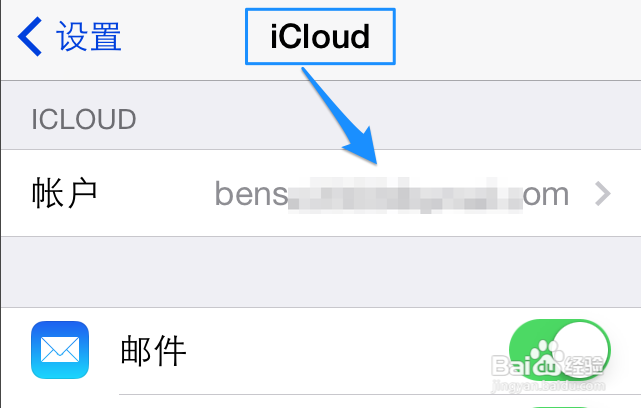This screenshot has height=408, width=641.
Task: Click the iCloud title in navigation bar
Action: [x=320, y=37]
